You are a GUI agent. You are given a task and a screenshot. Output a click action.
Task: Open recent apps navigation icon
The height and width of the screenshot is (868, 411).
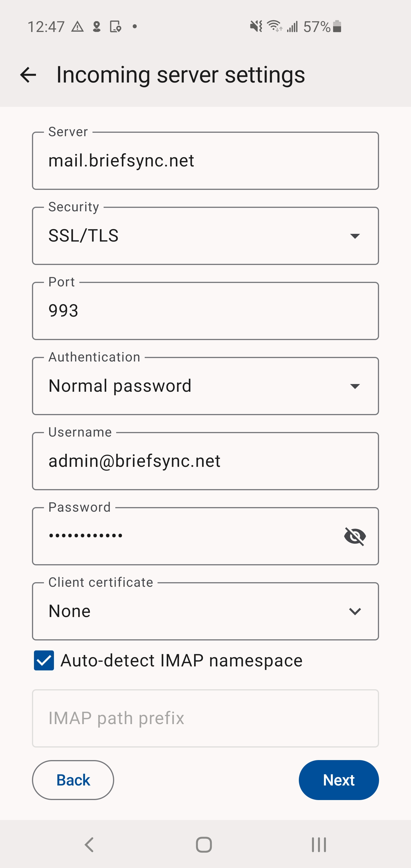tap(318, 845)
